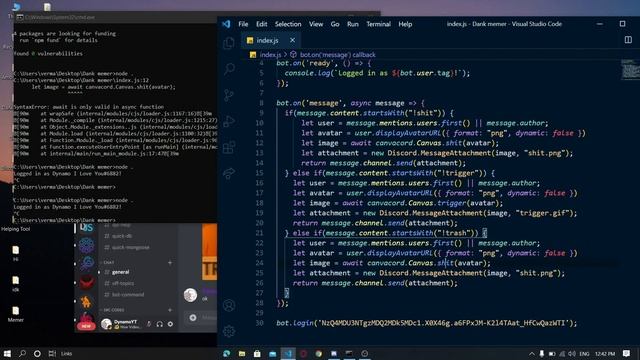Open the Run menu in VS Code
Viewport: 640px width, 360px height.
[353, 24]
